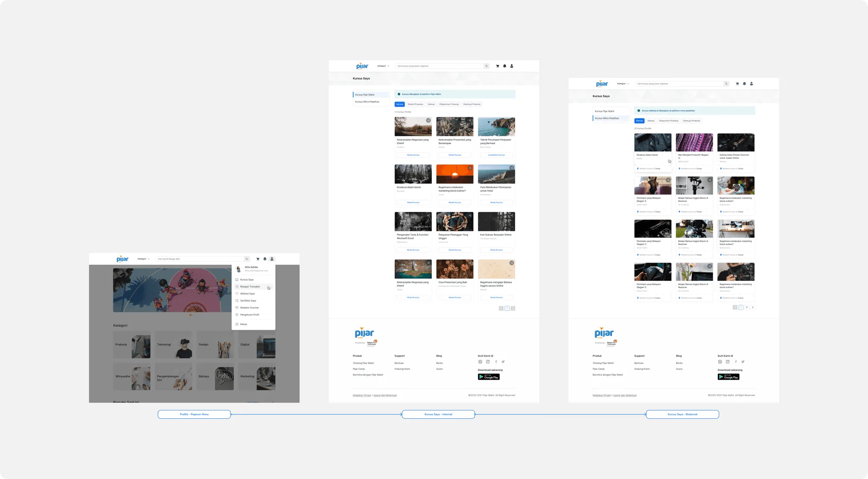This screenshot has height=479, width=868.
Task: Open the Bahasa category card with hello sign
Action: (215, 376)
